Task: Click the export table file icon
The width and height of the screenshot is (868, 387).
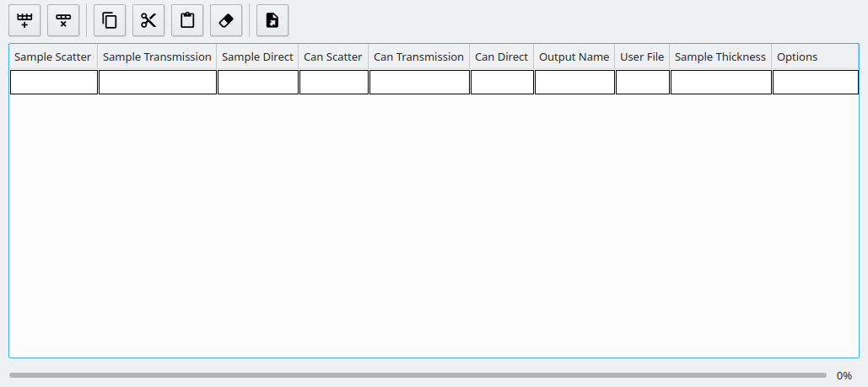Action: coord(272,20)
